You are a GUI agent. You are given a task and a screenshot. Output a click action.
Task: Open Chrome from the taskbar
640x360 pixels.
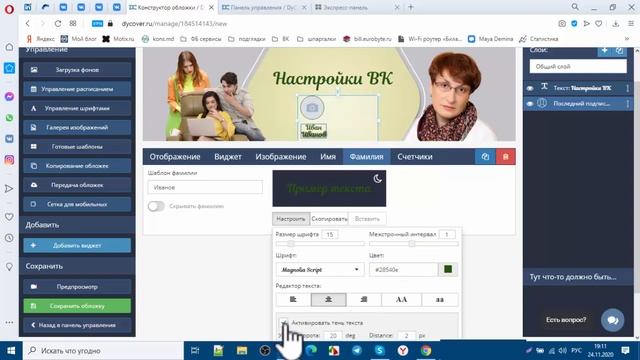click(426, 351)
